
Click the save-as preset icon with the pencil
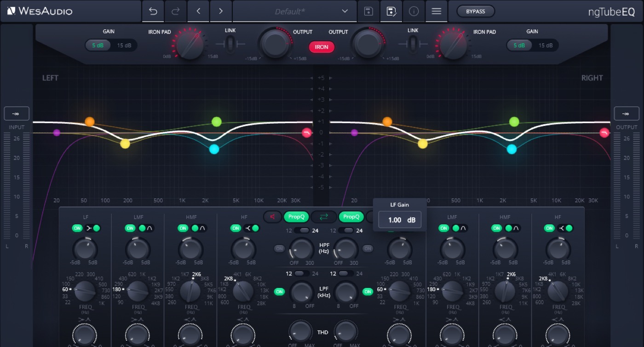pos(391,11)
